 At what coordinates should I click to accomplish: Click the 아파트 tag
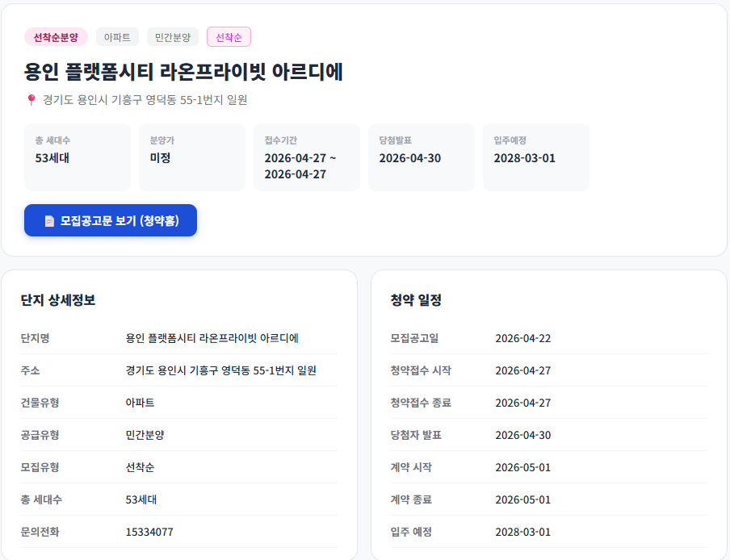pyautogui.click(x=117, y=36)
